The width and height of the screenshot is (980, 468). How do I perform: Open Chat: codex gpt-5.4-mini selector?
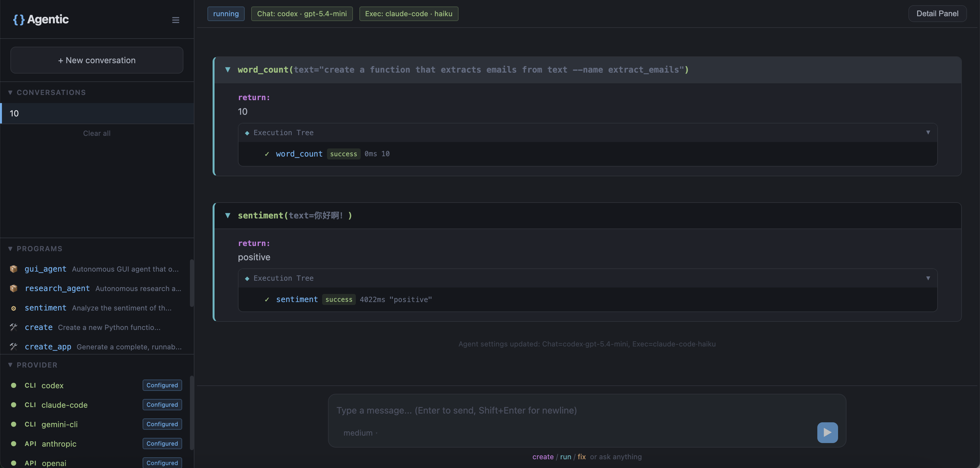302,14
